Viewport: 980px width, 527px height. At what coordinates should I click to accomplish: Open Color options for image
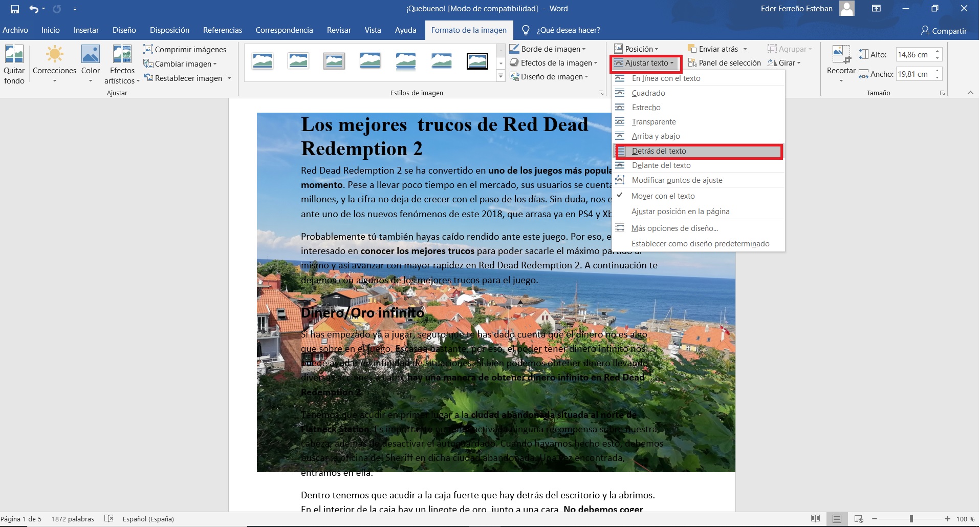(x=91, y=65)
